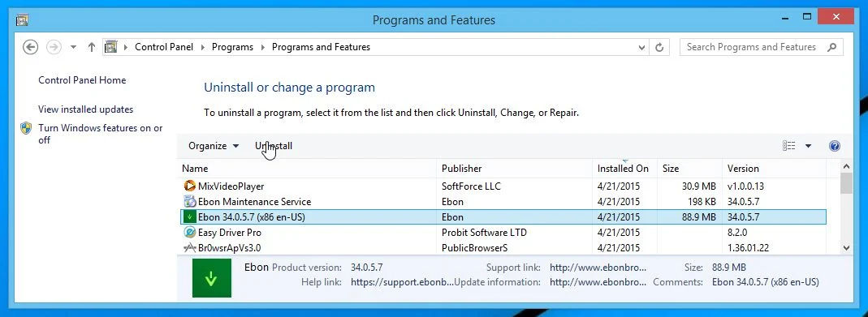Click version 8.2.0 cell
Viewport: 868px width, 317px height.
point(736,233)
